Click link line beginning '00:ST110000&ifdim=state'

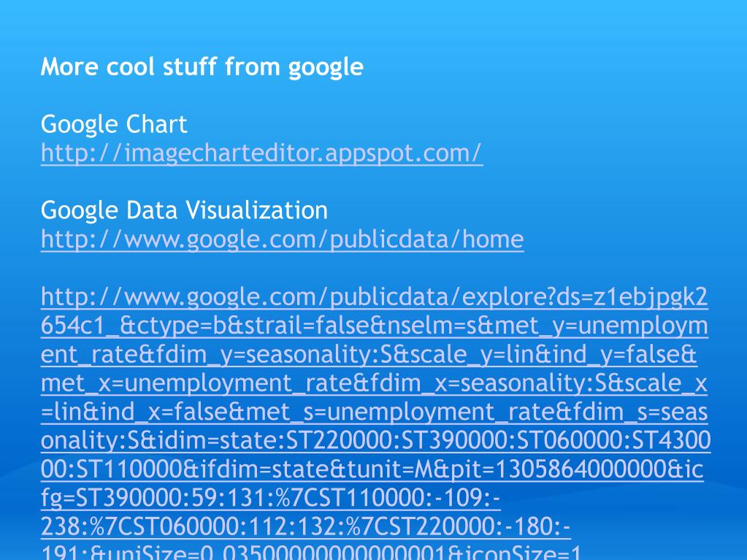coord(372,469)
